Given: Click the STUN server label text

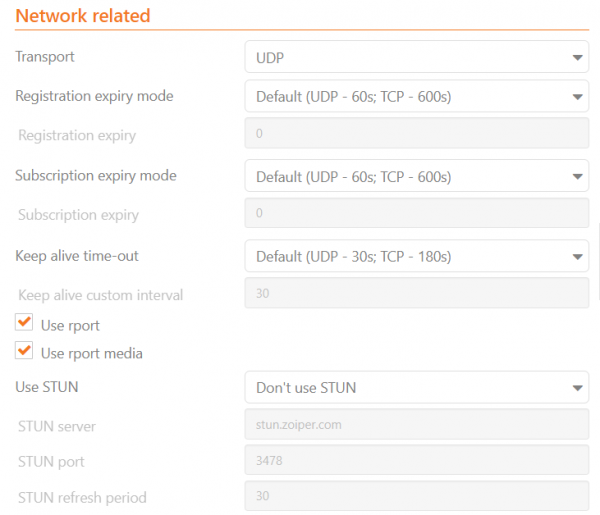Looking at the screenshot, I should [57, 427].
